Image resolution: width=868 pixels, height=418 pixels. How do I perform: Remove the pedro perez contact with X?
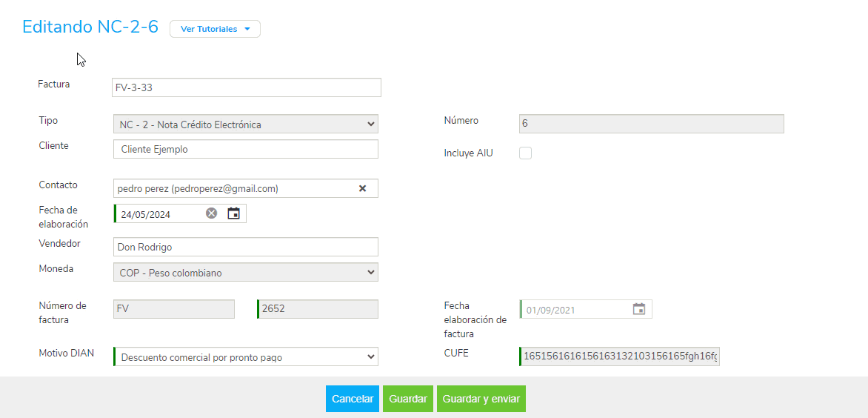pyautogui.click(x=362, y=189)
